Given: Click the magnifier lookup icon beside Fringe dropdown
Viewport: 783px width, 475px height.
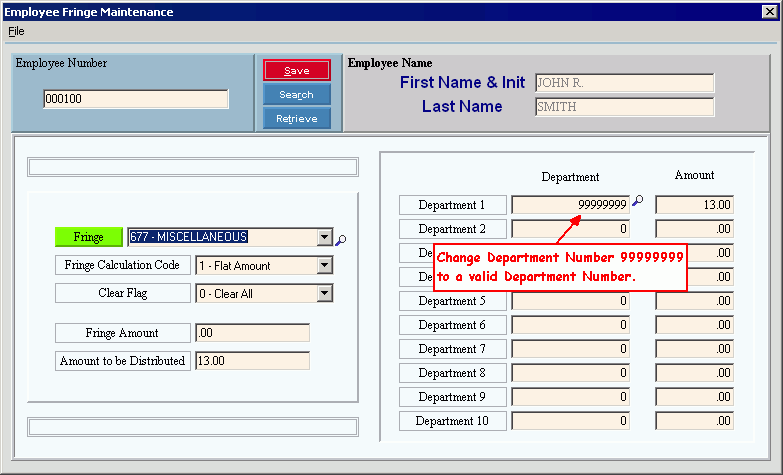Looking at the screenshot, I should [x=341, y=239].
